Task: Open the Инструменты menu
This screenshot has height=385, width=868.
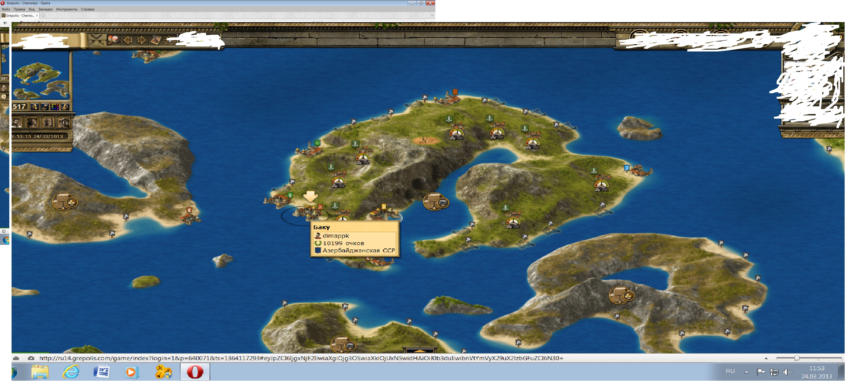Action: tap(67, 9)
